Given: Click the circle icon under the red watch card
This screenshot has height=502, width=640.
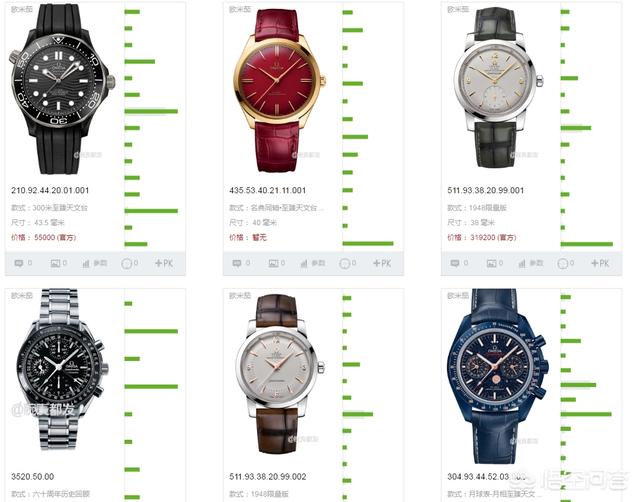Looking at the screenshot, I should [x=347, y=263].
